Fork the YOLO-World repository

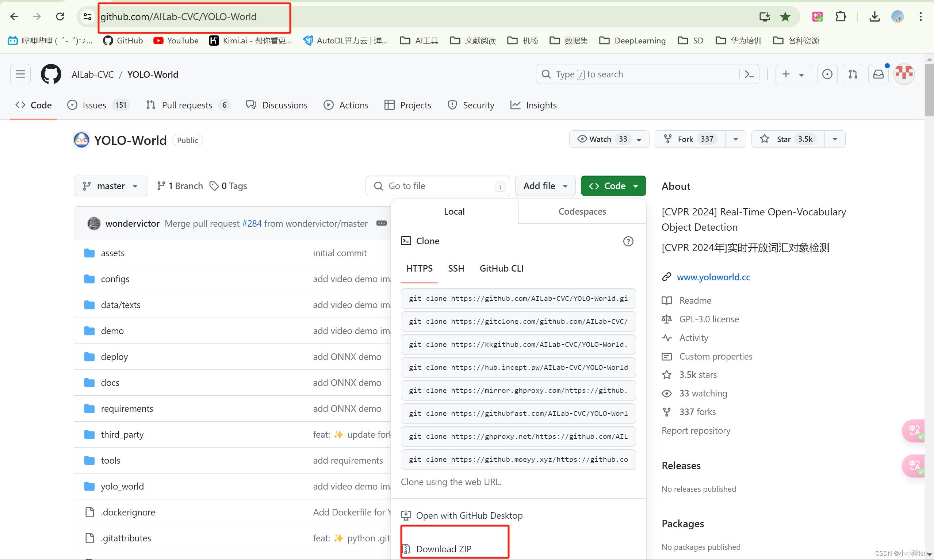pyautogui.click(x=690, y=139)
